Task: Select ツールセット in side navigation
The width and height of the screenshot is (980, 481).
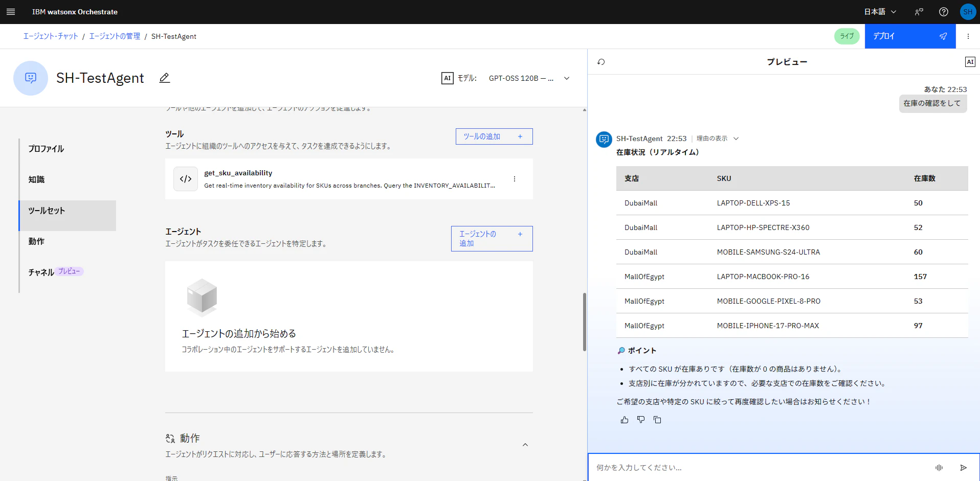Action: pos(68,215)
